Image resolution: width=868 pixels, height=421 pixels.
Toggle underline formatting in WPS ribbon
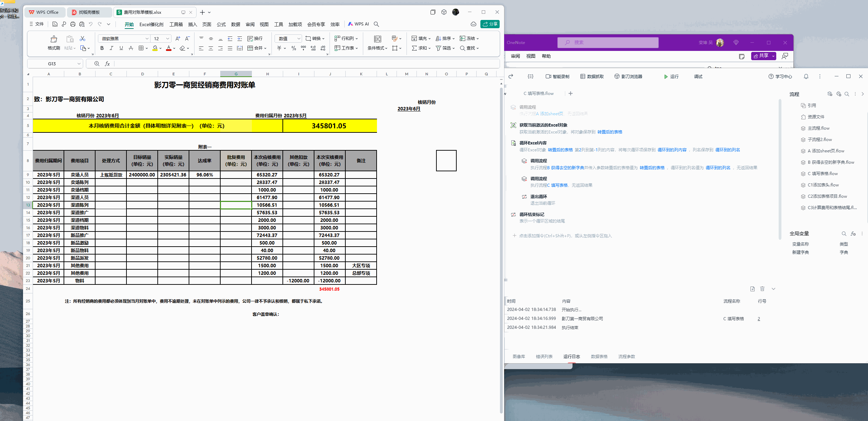[x=121, y=48]
